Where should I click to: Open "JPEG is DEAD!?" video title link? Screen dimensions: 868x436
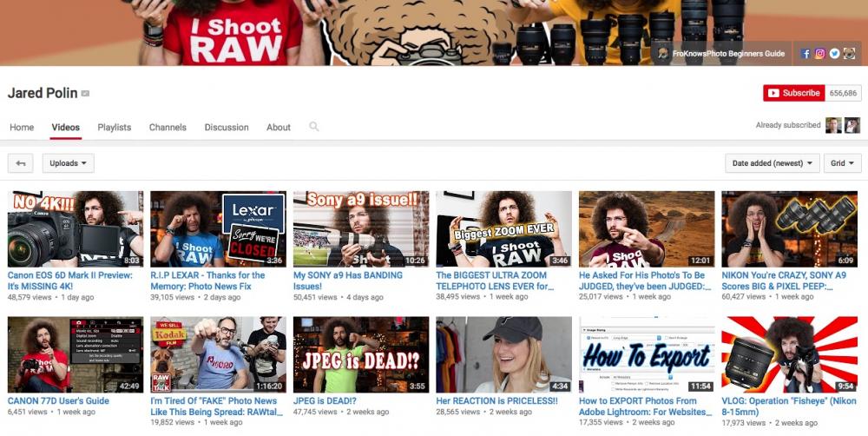325,401
